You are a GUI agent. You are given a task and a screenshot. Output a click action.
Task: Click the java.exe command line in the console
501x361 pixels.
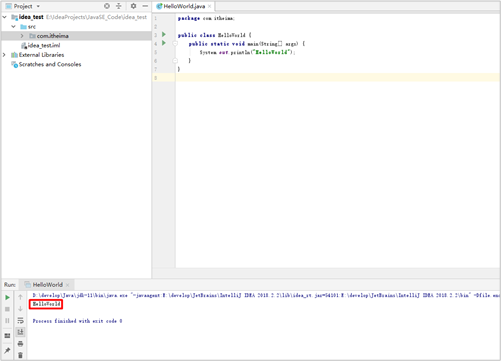(266, 295)
